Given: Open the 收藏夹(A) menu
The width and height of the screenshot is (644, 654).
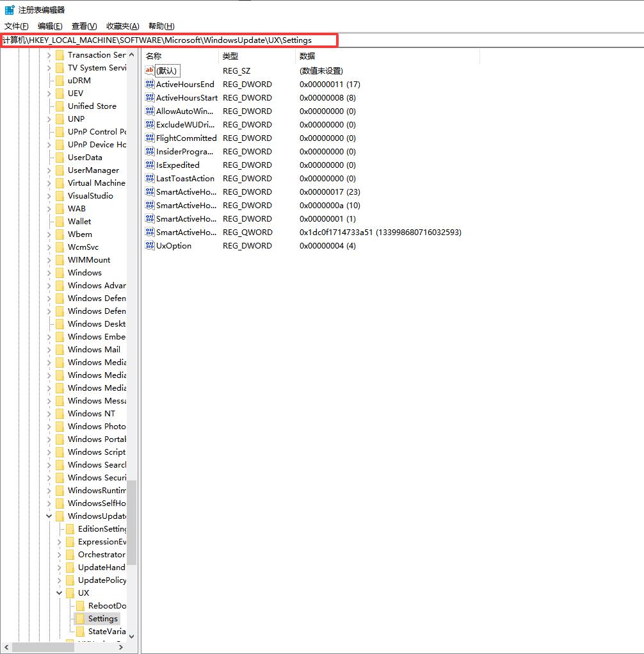Looking at the screenshot, I should (122, 26).
